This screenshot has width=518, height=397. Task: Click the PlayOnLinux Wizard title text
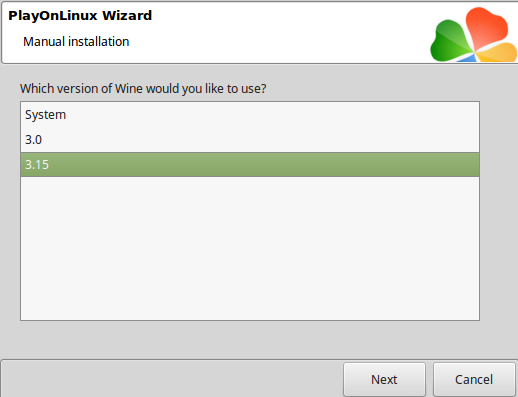(80, 16)
